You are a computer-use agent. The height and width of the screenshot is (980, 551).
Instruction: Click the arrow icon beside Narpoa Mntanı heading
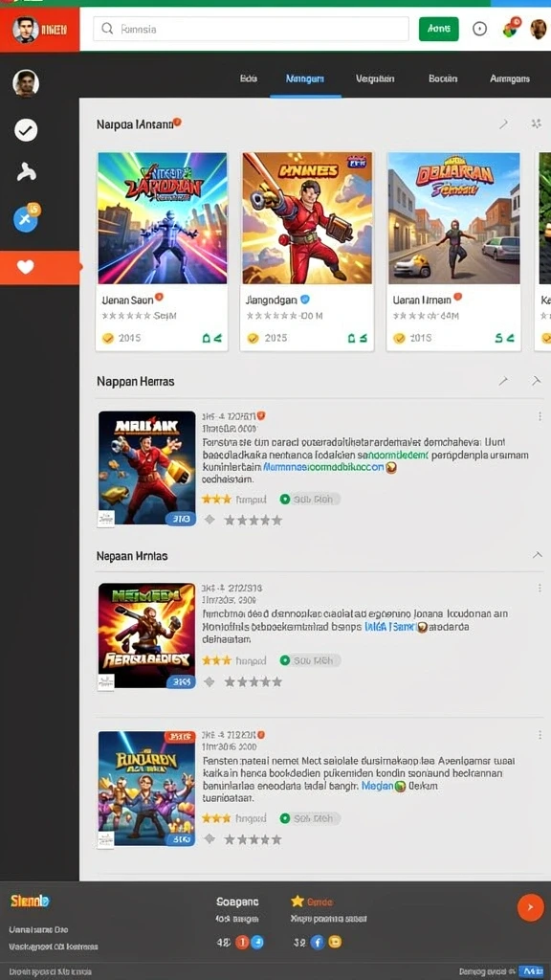[x=503, y=123]
